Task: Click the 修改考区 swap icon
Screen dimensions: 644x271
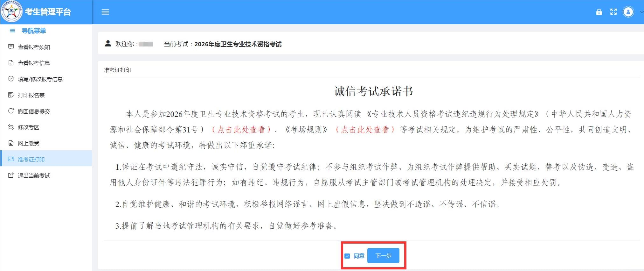Action: [x=11, y=127]
